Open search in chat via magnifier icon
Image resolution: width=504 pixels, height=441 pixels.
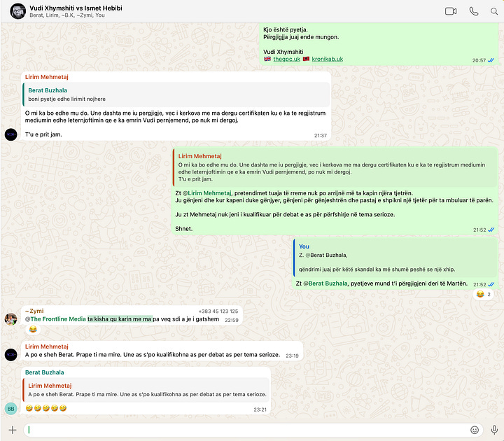pos(494,12)
